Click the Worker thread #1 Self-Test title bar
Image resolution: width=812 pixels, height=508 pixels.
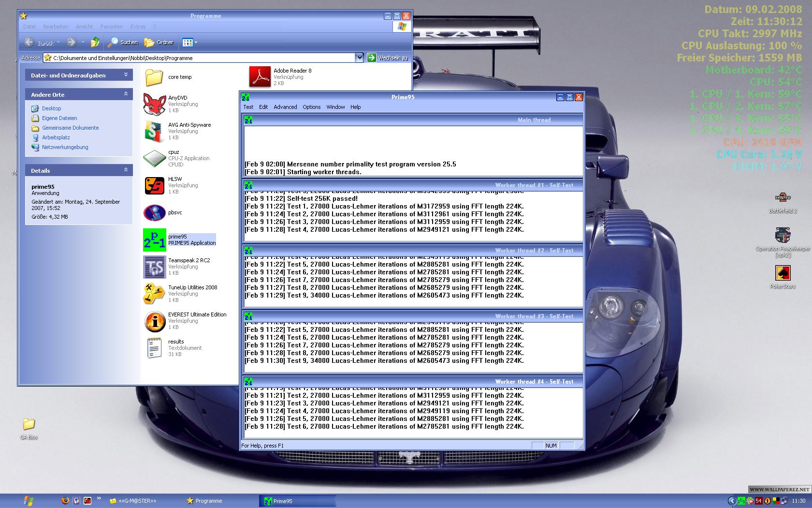tap(413, 185)
